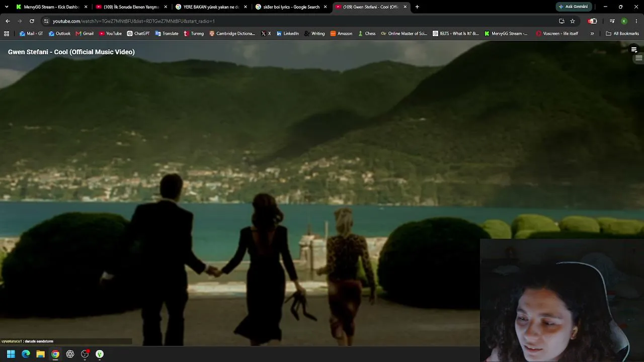
Task: Open the YouTube playlist queue icon
Action: point(634,50)
